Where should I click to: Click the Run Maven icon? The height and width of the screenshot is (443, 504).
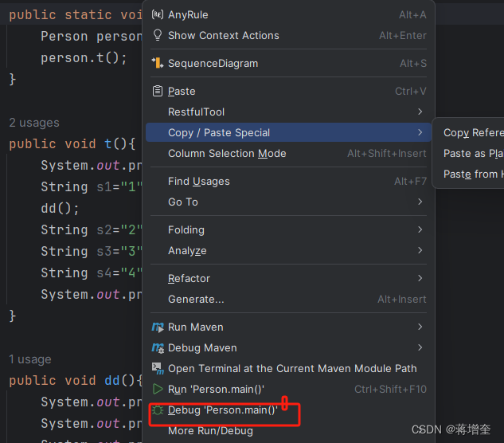158,327
